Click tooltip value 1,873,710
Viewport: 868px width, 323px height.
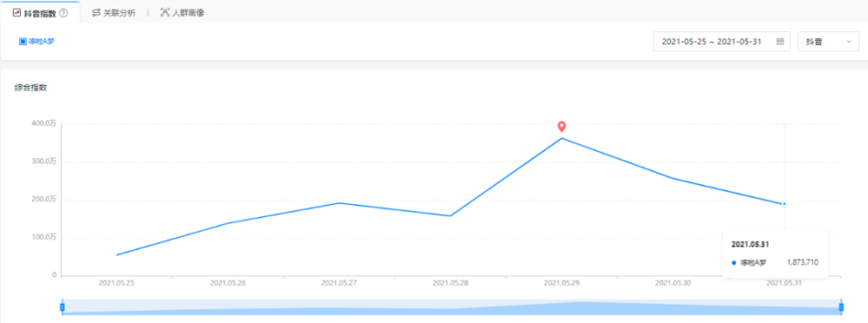(x=802, y=262)
